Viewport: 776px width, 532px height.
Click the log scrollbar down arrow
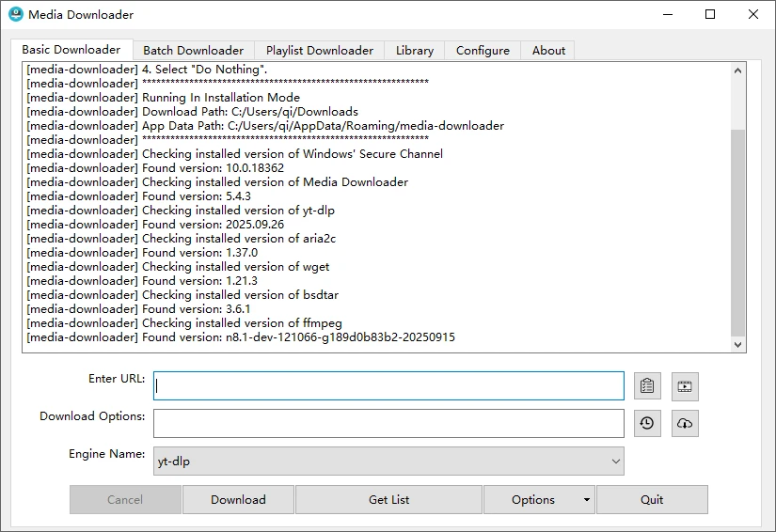737,345
